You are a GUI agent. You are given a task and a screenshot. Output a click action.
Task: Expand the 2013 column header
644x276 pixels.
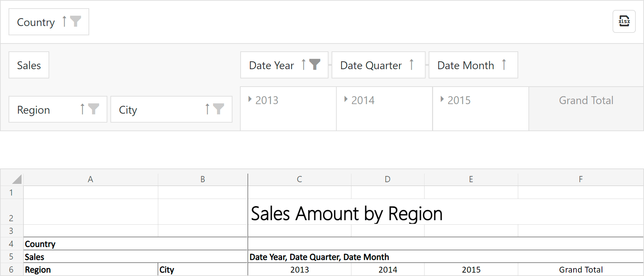[250, 99]
